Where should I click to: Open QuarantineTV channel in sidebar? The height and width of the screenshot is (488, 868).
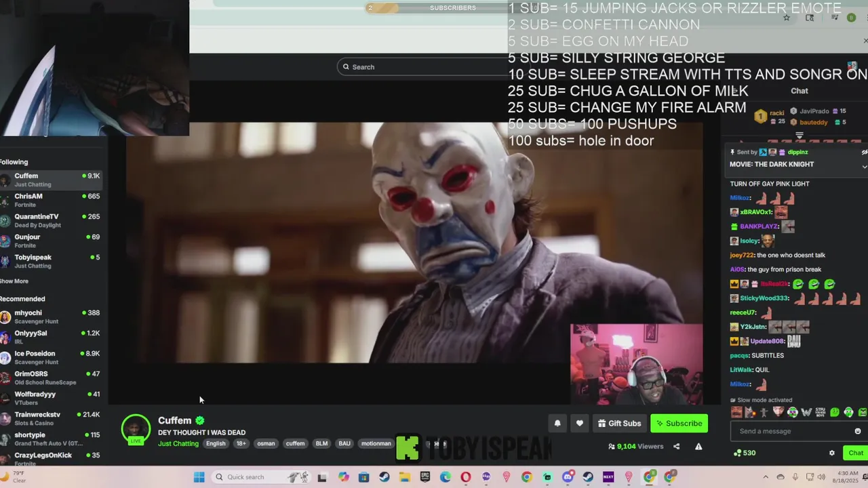coord(51,220)
